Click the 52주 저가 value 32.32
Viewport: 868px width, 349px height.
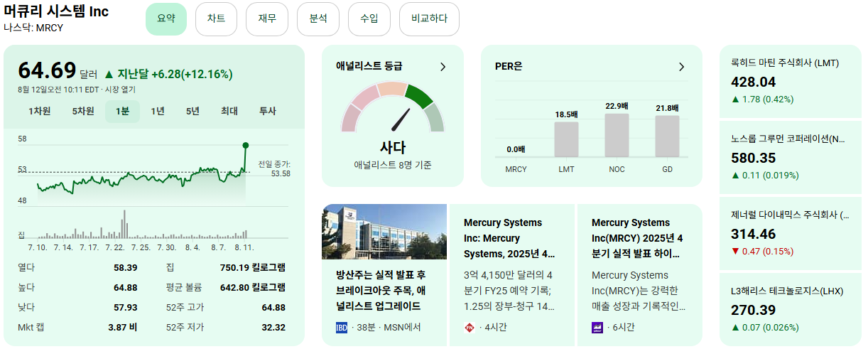(x=273, y=327)
